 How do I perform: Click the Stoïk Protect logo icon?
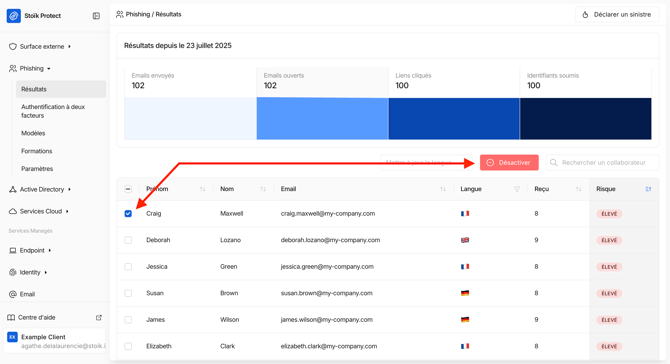[14, 16]
